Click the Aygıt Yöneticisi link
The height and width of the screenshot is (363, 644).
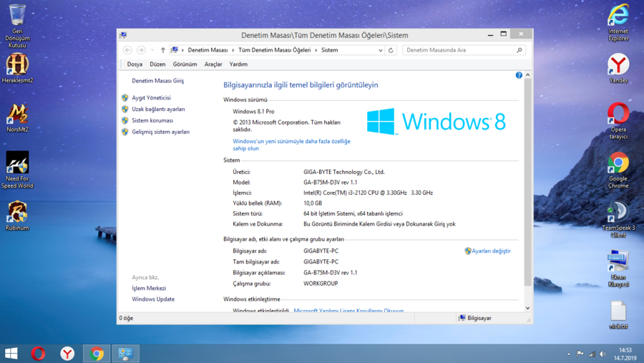[151, 97]
